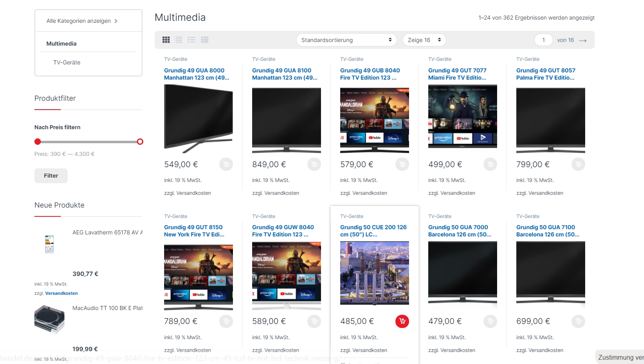View Grundig 50 CUE 200 product image
Viewport: 644px width, 364px height.
(375, 276)
